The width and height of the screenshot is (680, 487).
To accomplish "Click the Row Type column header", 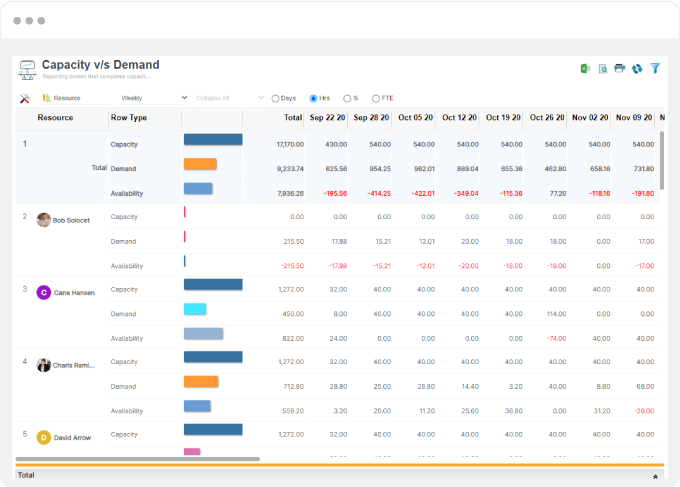I will (x=129, y=118).
